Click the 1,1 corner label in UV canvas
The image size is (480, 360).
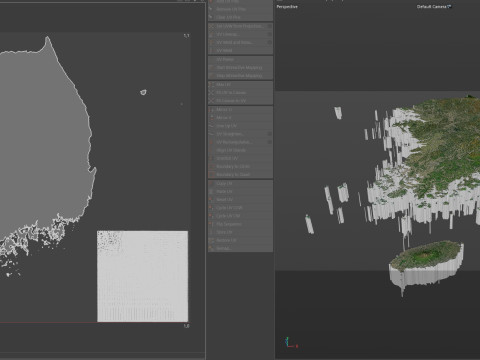[x=187, y=36]
